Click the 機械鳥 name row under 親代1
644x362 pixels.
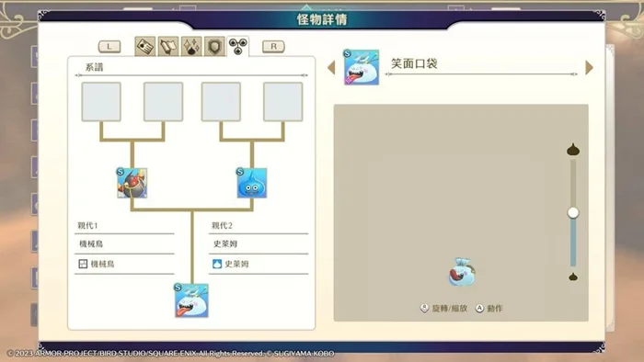pyautogui.click(x=124, y=243)
